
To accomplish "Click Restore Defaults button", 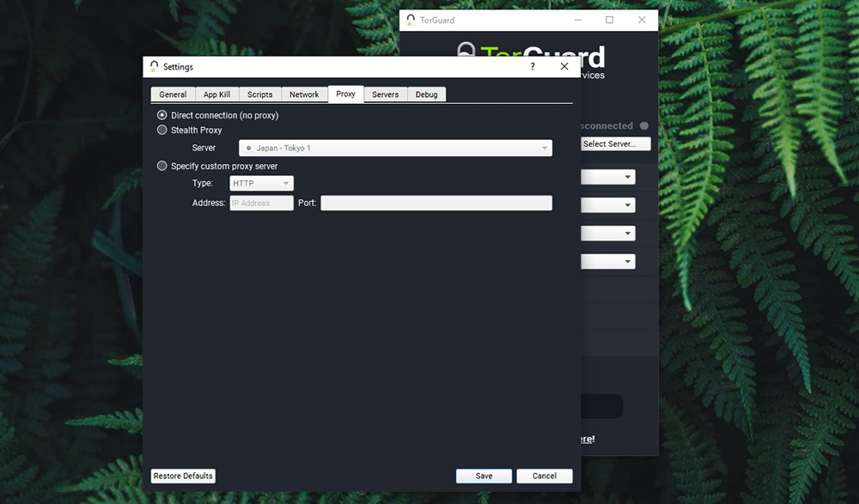I will 183,476.
